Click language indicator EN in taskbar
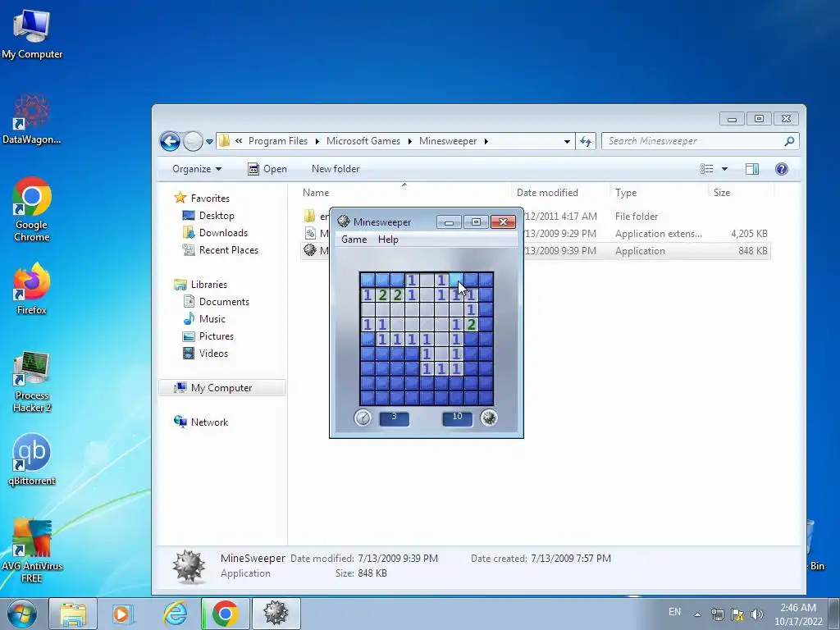Screen dimensions: 840x630 tap(674, 612)
